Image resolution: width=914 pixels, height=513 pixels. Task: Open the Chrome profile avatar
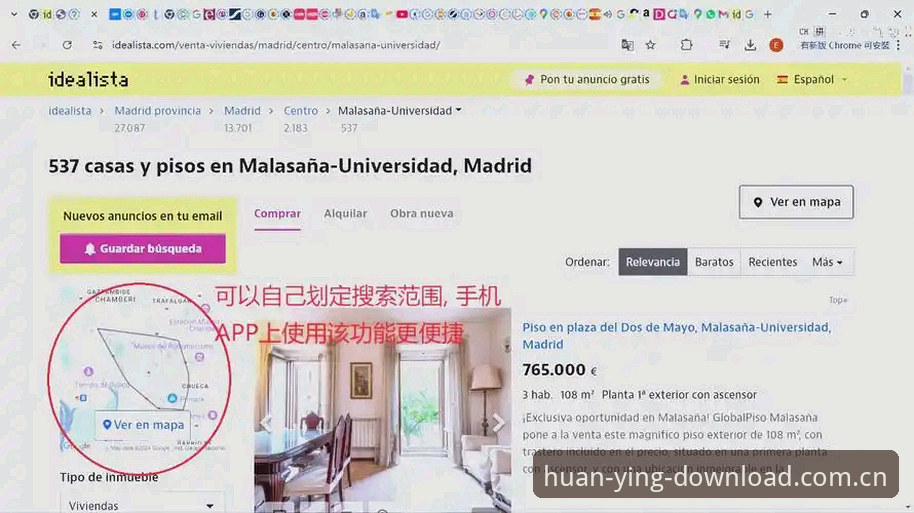[x=776, y=45]
